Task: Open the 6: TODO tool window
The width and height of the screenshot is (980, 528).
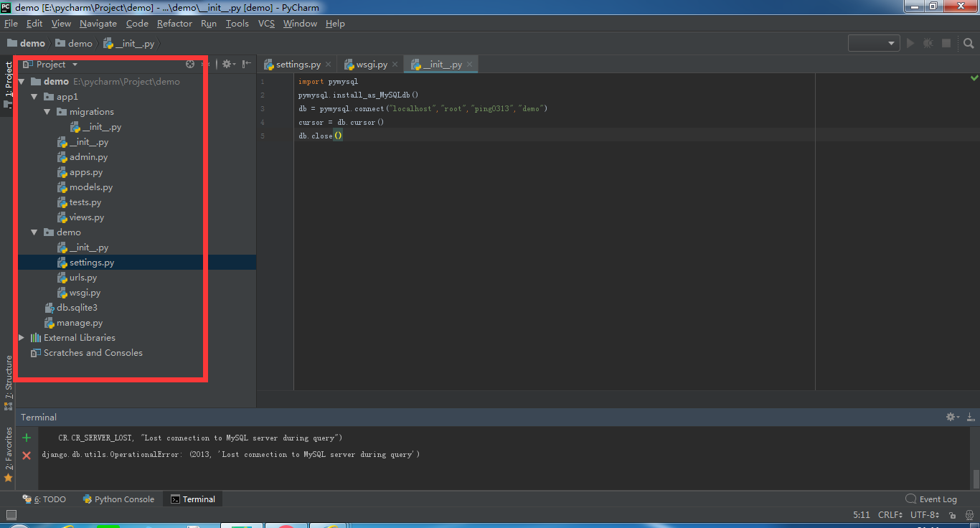Action: pos(44,499)
